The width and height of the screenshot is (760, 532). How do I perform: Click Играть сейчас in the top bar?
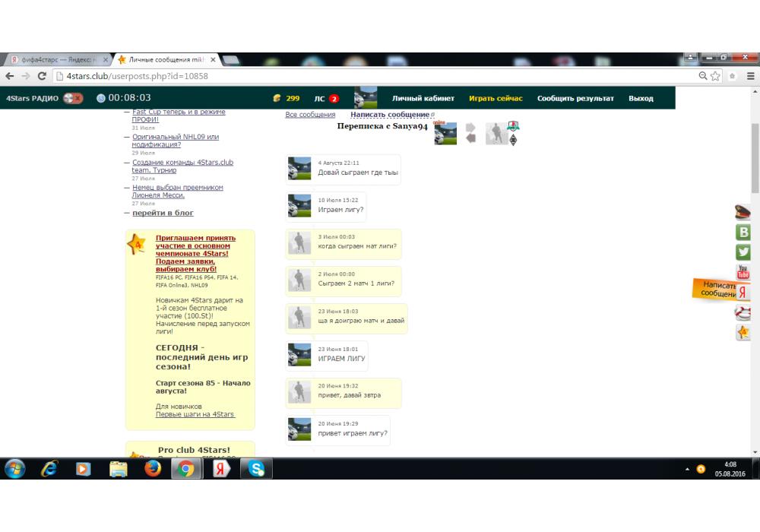496,98
